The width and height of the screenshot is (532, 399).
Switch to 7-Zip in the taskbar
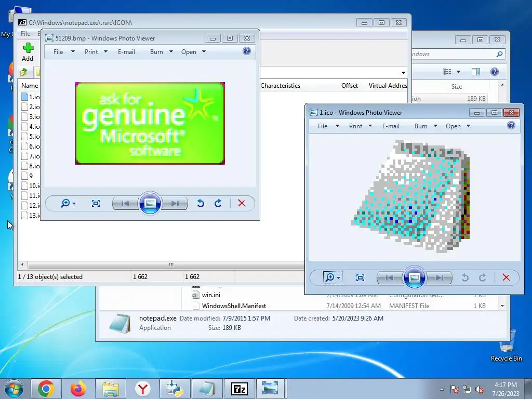pyautogui.click(x=239, y=389)
